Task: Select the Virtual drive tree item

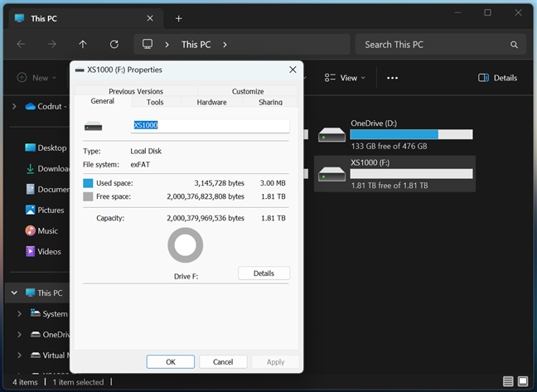Action: [x=50, y=356]
